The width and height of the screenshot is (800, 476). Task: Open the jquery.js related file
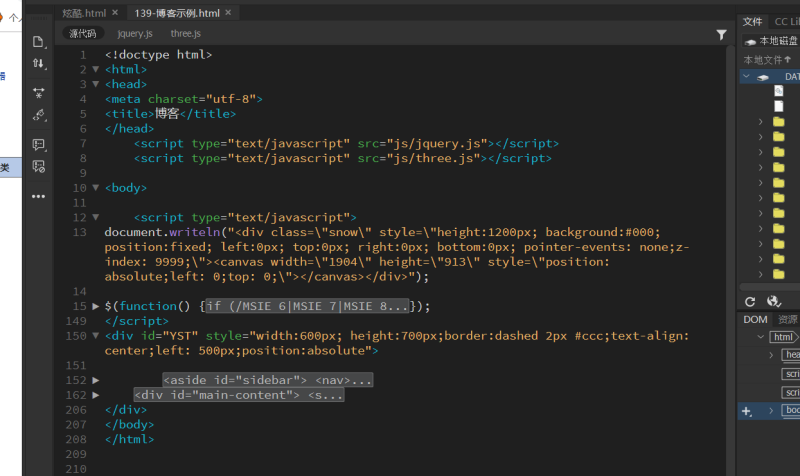click(135, 33)
